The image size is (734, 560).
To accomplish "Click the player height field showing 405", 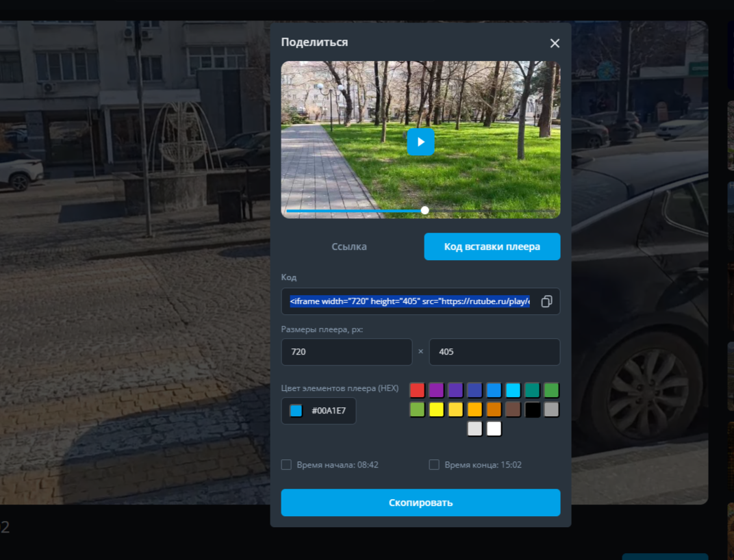I will point(494,352).
